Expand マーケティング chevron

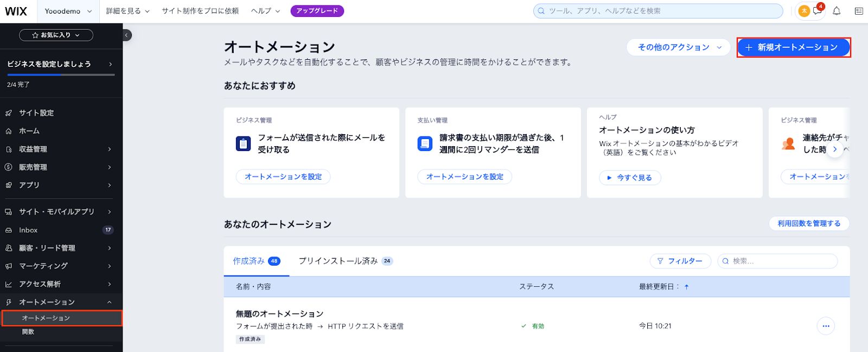click(x=110, y=266)
